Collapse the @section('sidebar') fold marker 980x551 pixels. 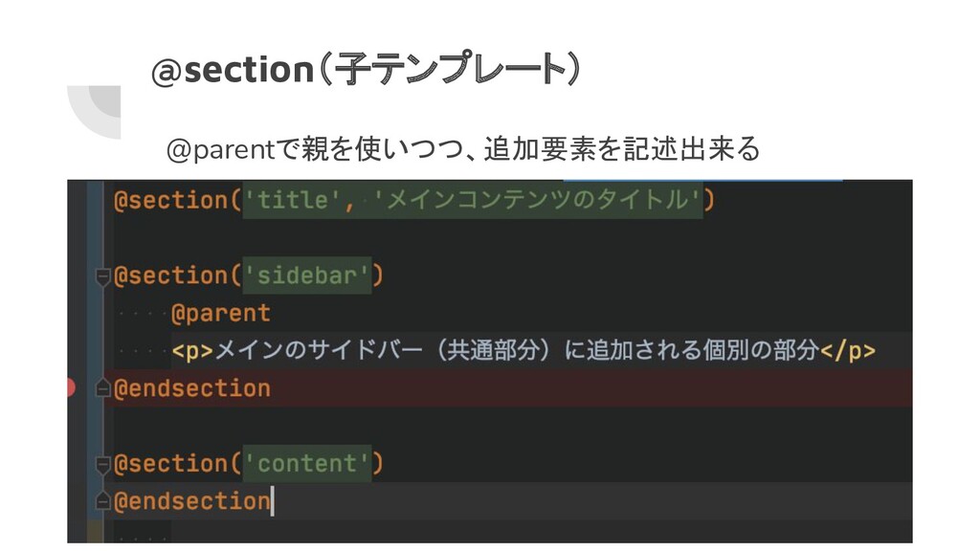click(x=103, y=276)
